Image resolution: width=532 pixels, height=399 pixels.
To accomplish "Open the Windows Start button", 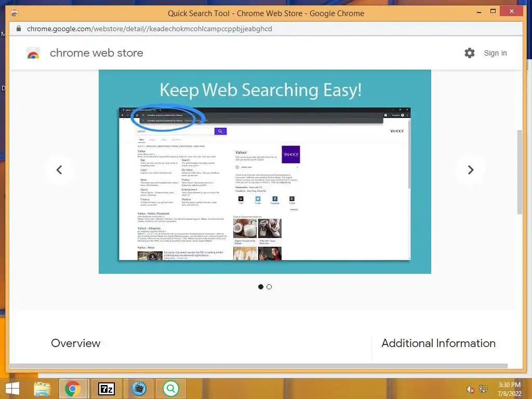I will pyautogui.click(x=12, y=389).
